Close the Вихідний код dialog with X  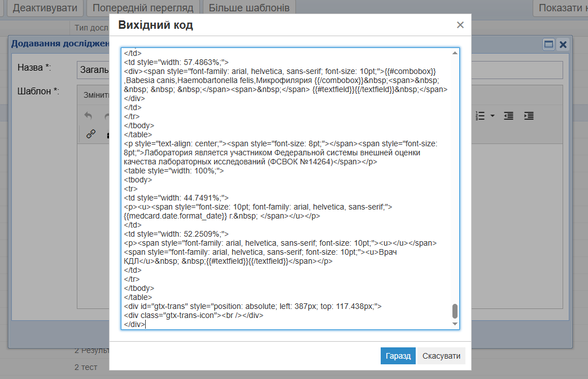(460, 25)
